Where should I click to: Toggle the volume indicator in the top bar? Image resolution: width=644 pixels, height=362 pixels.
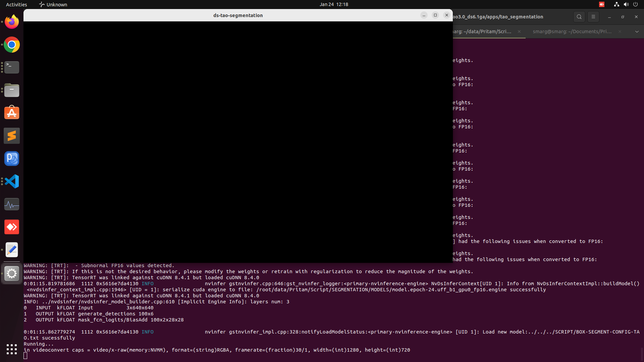(626, 4)
